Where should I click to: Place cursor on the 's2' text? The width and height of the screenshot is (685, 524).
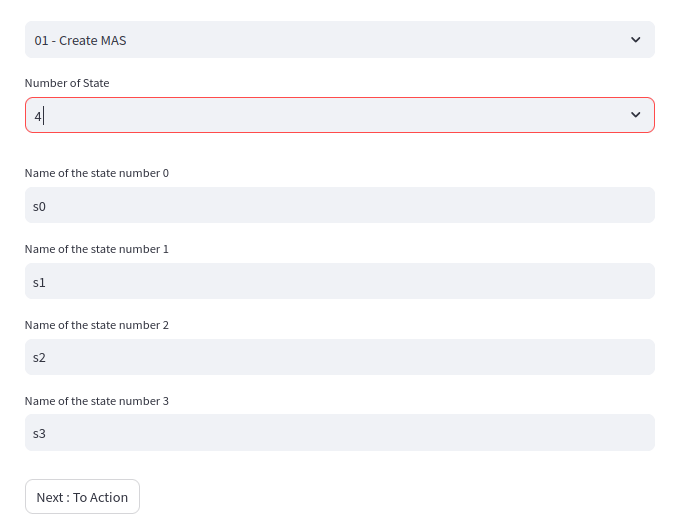pyautogui.click(x=40, y=358)
